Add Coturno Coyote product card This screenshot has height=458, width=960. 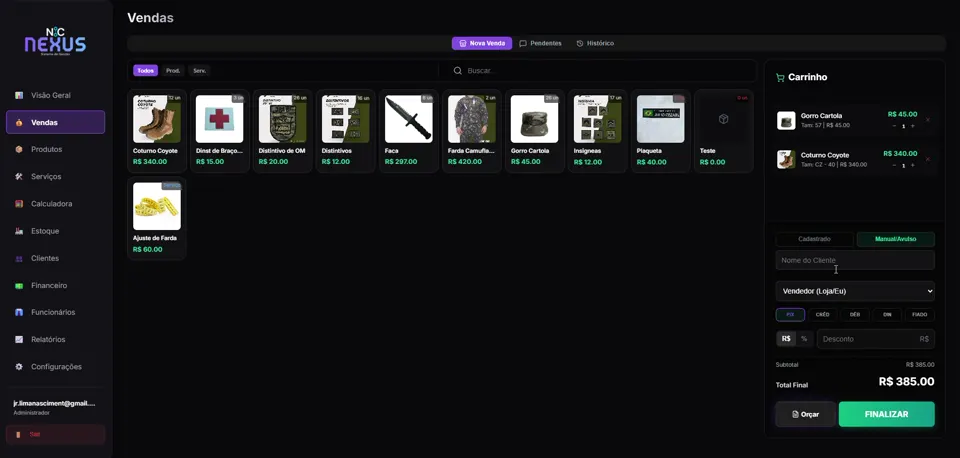(x=157, y=131)
